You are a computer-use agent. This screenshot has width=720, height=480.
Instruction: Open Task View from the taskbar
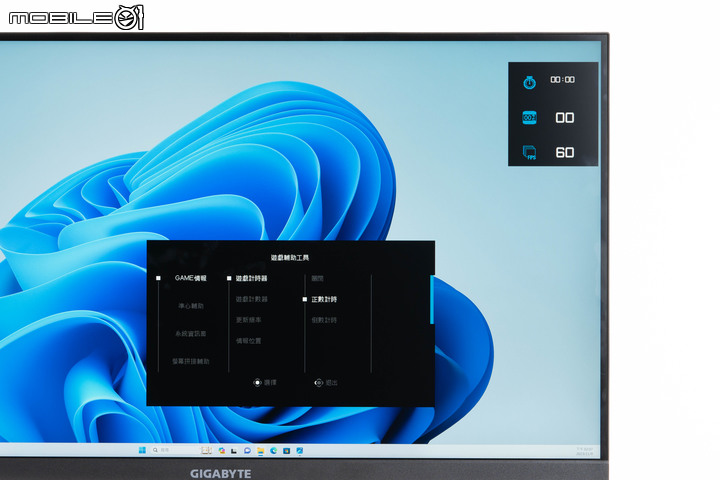pyautogui.click(x=234, y=451)
